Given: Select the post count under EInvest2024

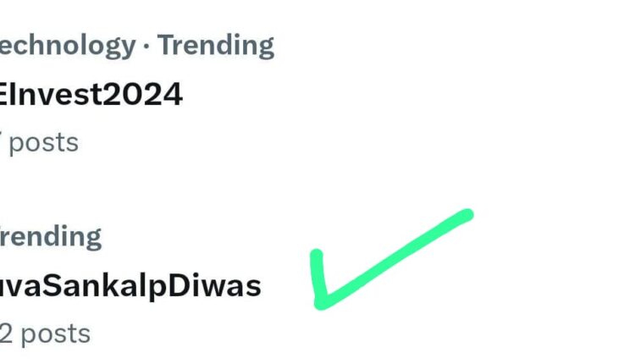Looking at the screenshot, I should (x=39, y=141).
